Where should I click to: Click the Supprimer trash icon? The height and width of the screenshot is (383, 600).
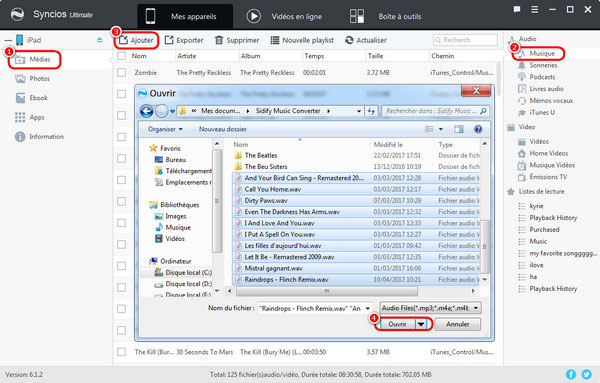(219, 40)
